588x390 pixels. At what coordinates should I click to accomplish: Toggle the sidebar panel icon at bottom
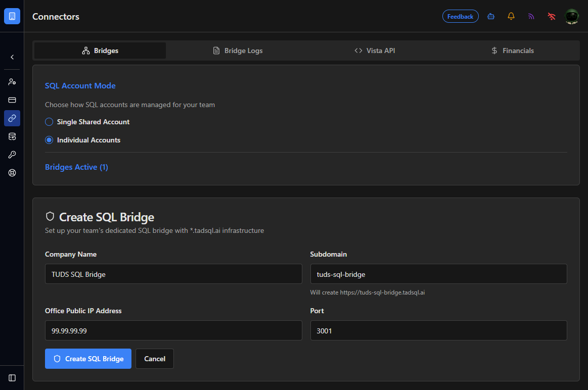[12, 378]
